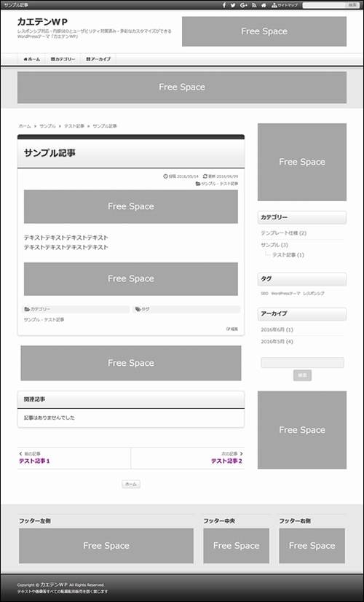The width and height of the screenshot is (364, 602).
Task: Click the home icon in top bar
Action: click(264, 5)
